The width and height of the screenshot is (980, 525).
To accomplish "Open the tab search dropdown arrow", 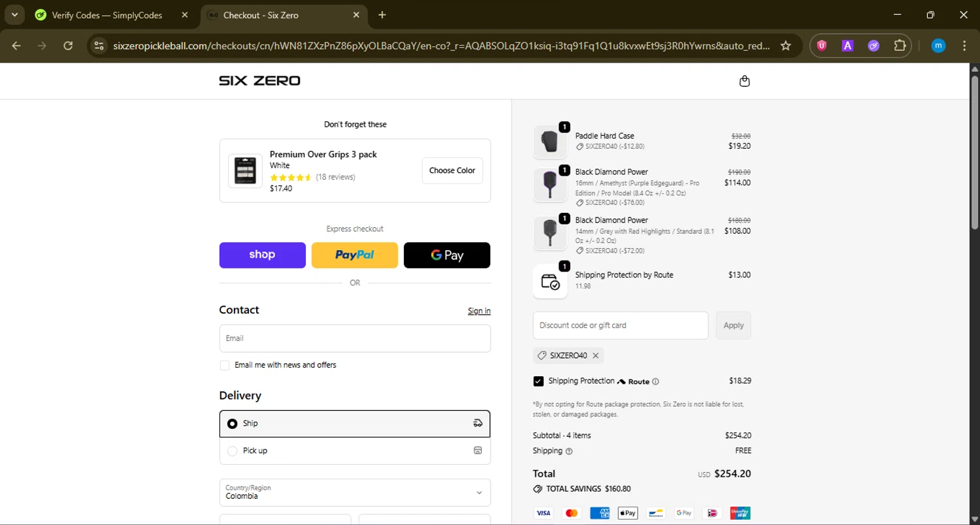I will 14,15.
